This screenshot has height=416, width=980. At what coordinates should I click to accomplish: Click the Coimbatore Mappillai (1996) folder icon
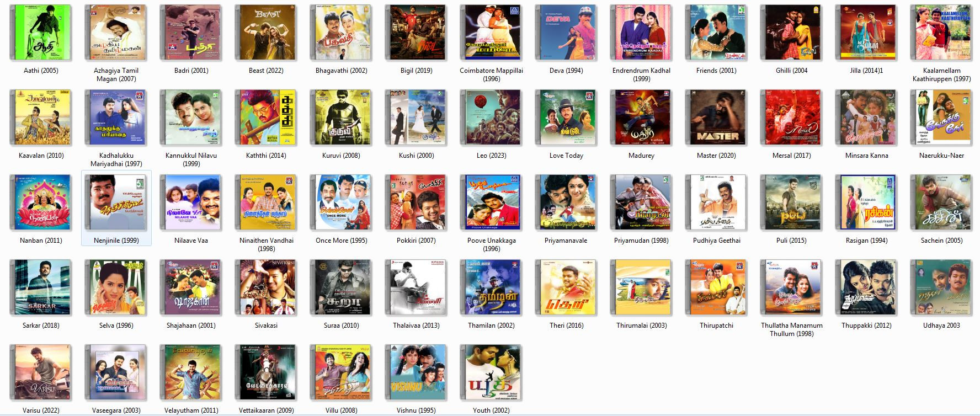click(491, 33)
